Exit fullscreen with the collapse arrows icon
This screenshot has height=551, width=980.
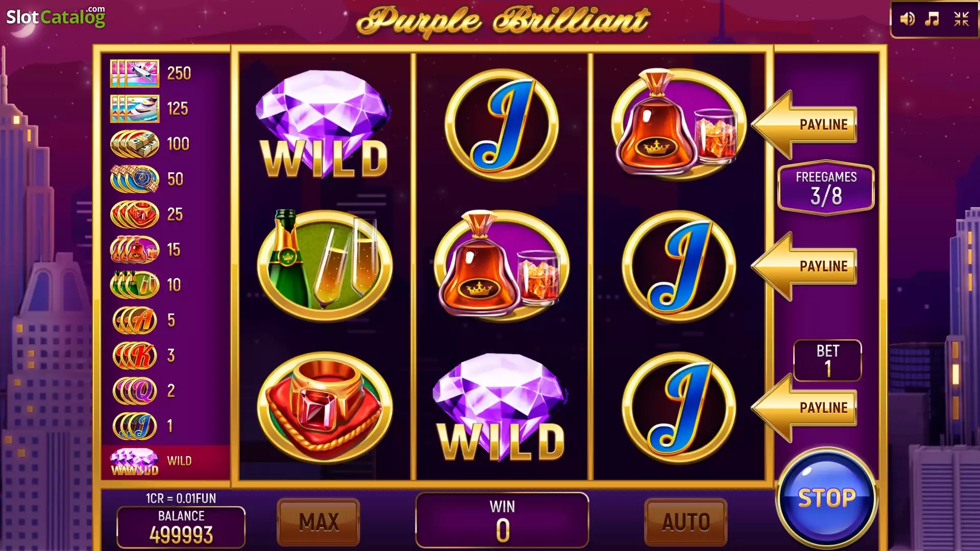point(962,19)
